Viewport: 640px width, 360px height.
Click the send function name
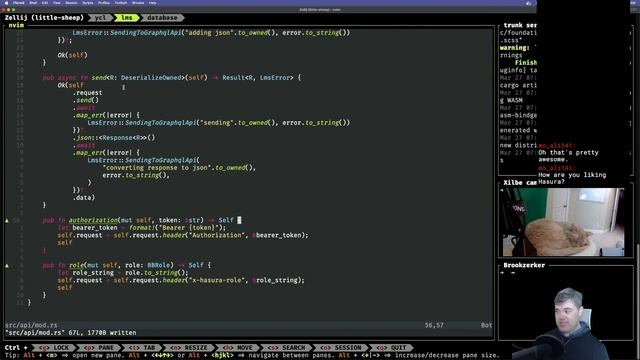[98, 78]
